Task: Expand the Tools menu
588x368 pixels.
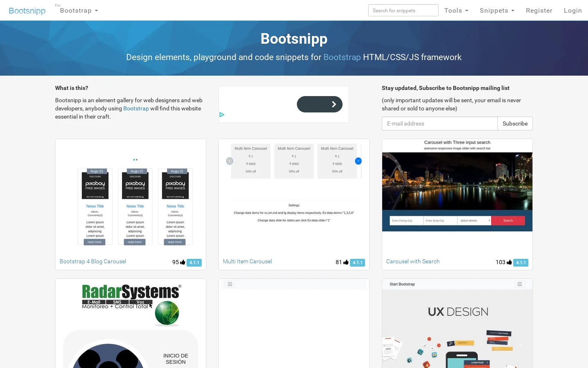Action: point(456,11)
